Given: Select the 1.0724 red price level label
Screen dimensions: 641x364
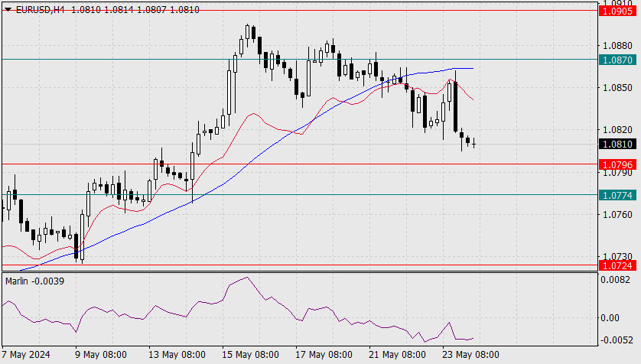Looking at the screenshot, I should click(x=618, y=265).
